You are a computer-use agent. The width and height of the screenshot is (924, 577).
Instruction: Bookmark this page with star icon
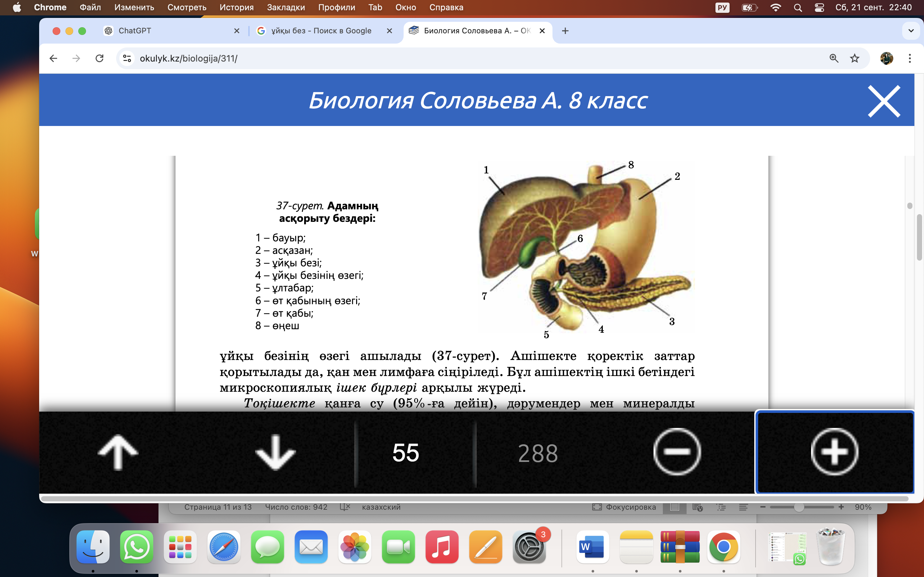tap(854, 58)
